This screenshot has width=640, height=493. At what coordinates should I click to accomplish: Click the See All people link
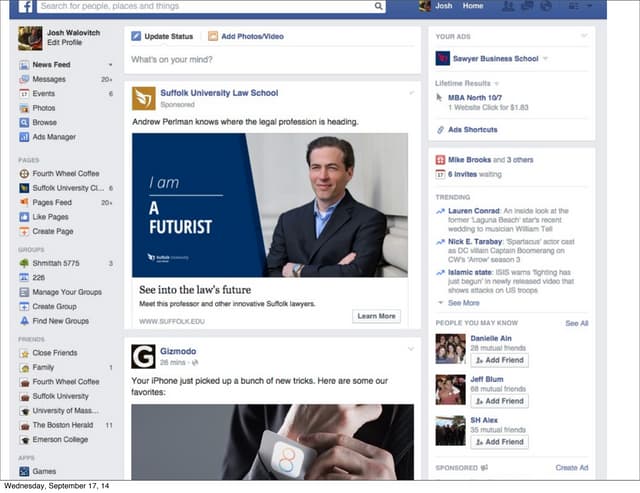coord(576,323)
